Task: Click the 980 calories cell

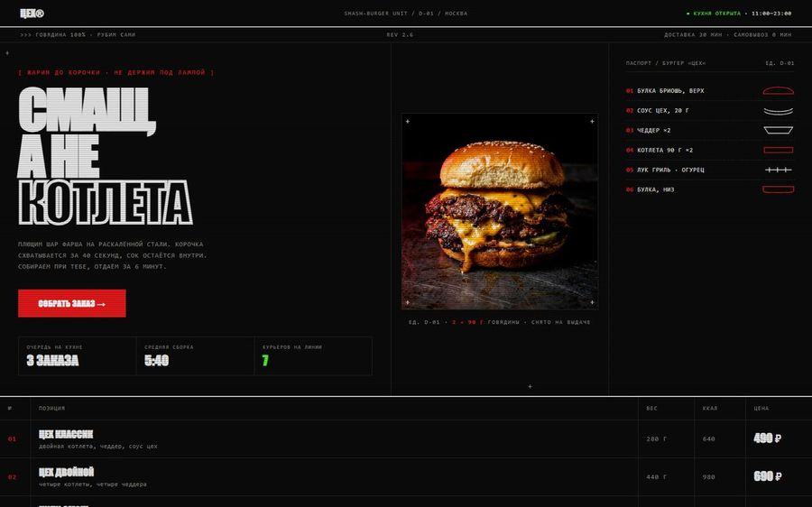Action: coord(709,477)
